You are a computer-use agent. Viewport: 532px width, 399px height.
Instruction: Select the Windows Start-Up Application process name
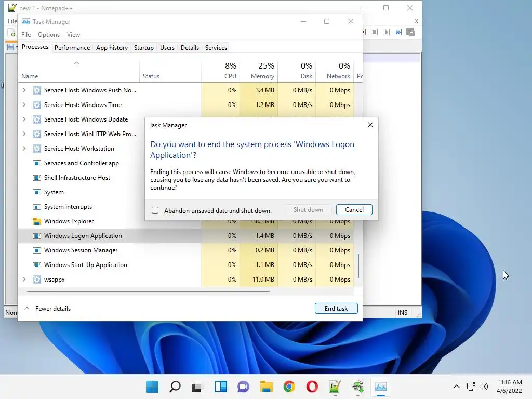point(86,265)
